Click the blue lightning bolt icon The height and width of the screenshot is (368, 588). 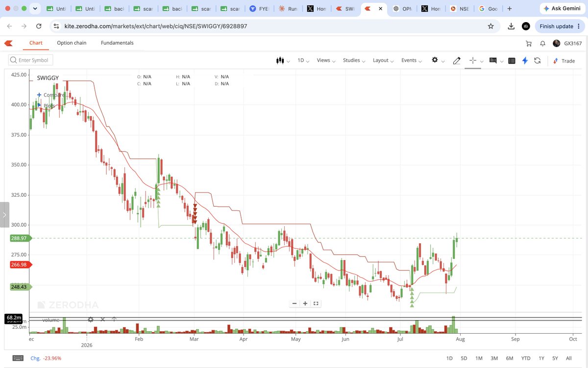tap(525, 60)
